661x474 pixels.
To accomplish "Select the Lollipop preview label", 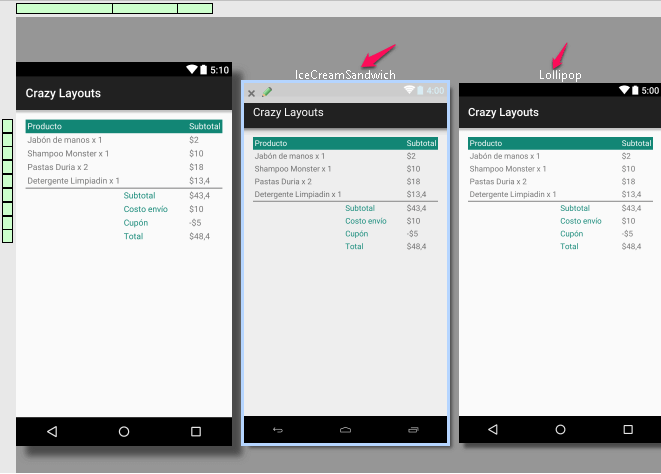I will (560, 75).
